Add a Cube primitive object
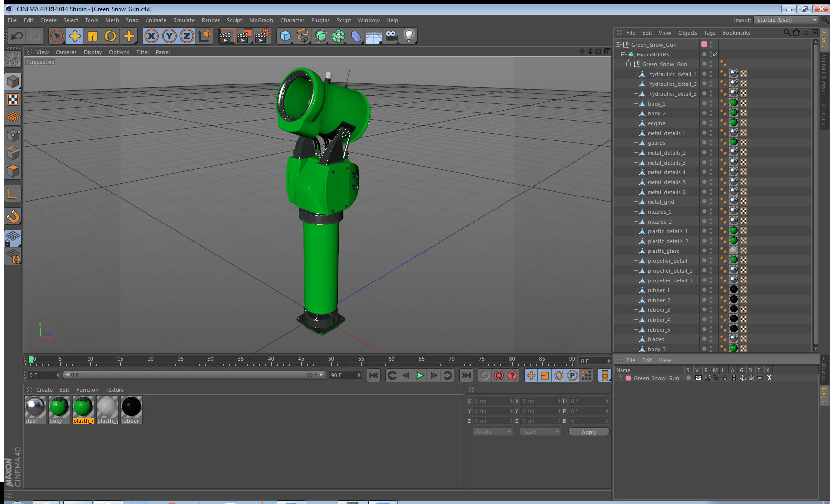Viewport: 830px width, 504px height. [x=285, y=36]
